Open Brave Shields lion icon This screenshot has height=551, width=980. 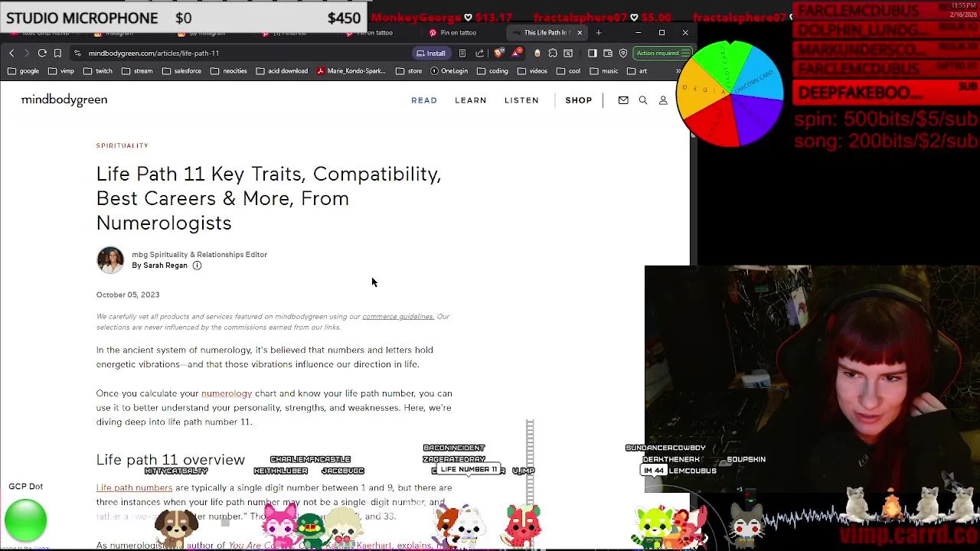[x=499, y=53]
